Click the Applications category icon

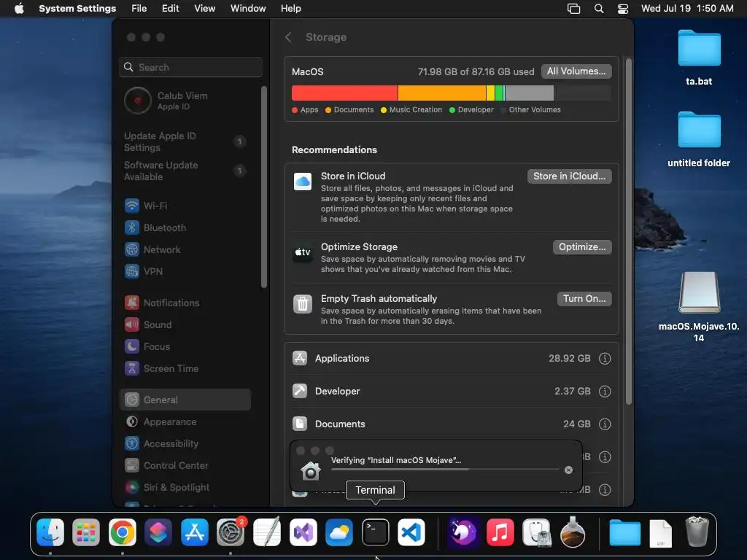[300, 358]
